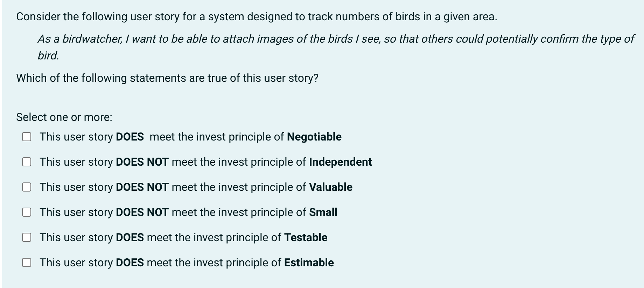Viewport: 644px width, 288px height.
Task: Toggle the DOES meet Estimable checkbox
Action: [27, 262]
